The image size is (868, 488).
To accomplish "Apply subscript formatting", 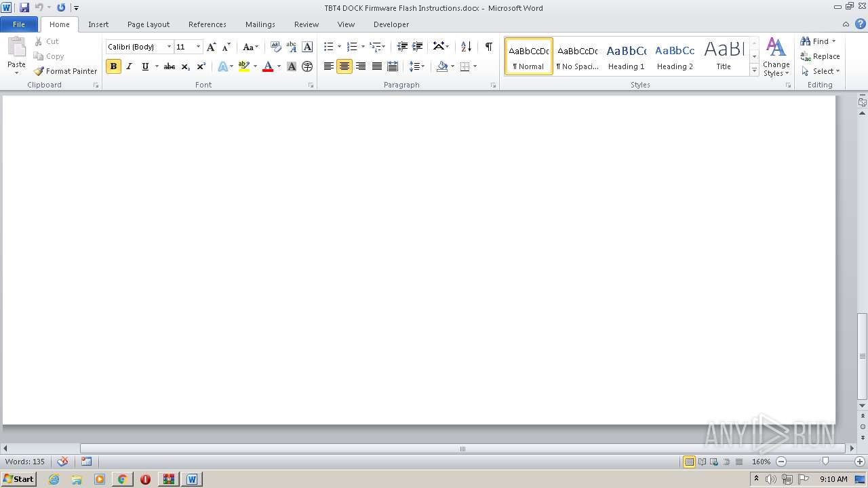I will click(x=185, y=66).
